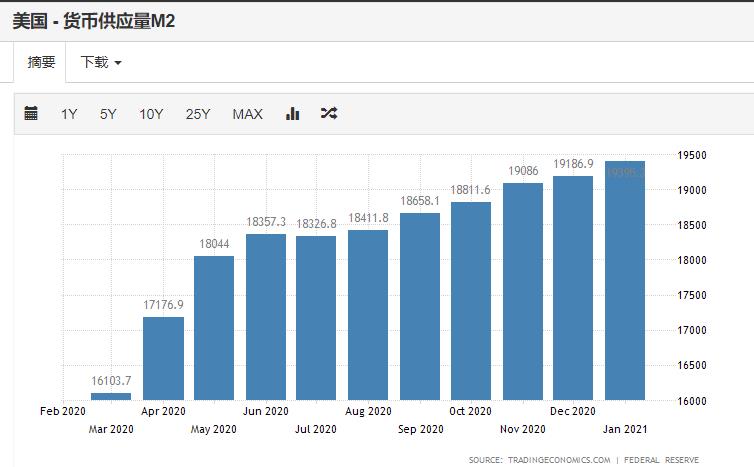Click the TRADINGECONOMICS.COM source link
754x467 pixels.
tap(562, 460)
